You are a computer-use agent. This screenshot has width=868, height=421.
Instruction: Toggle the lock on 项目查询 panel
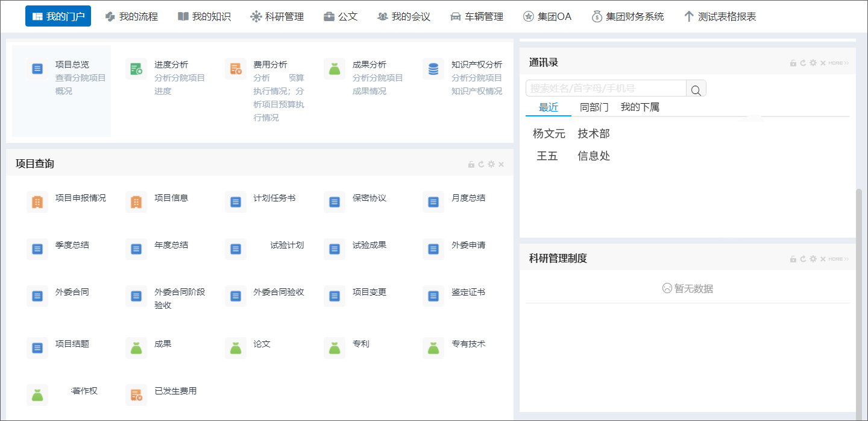coord(471,163)
